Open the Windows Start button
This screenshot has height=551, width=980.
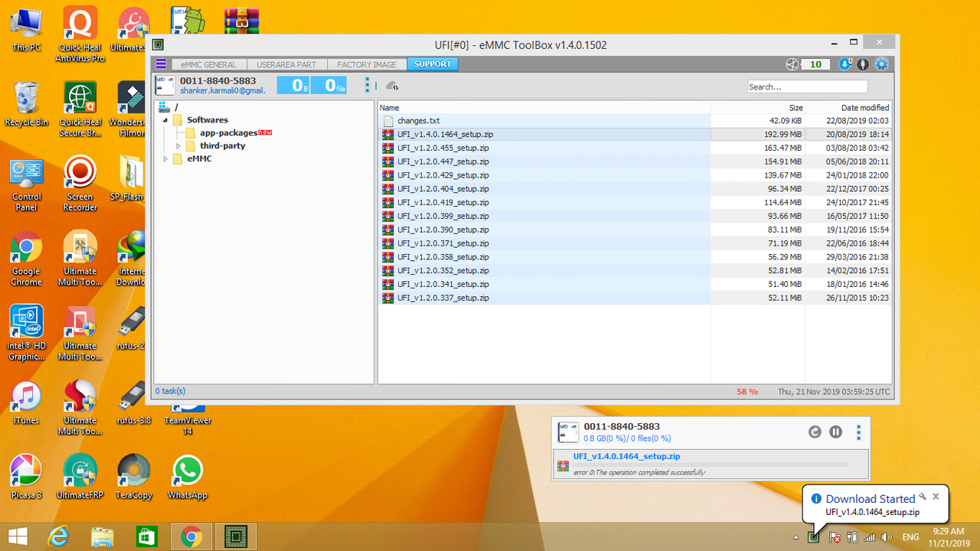click(x=18, y=536)
